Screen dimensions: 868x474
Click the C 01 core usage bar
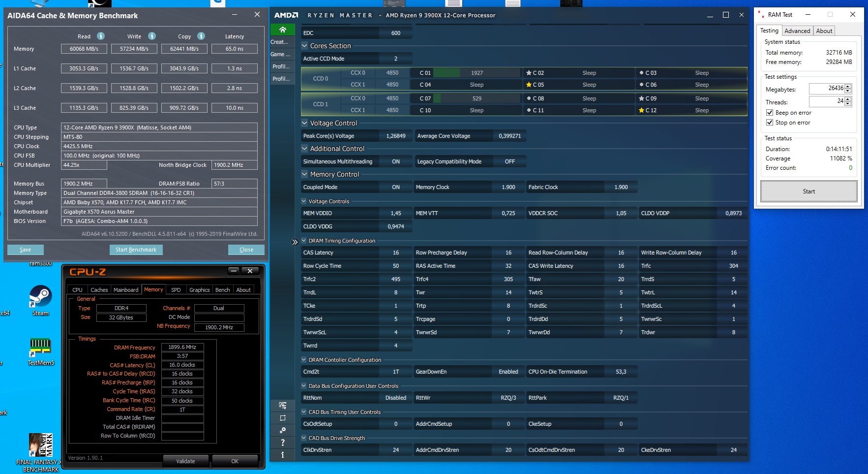[x=477, y=73]
